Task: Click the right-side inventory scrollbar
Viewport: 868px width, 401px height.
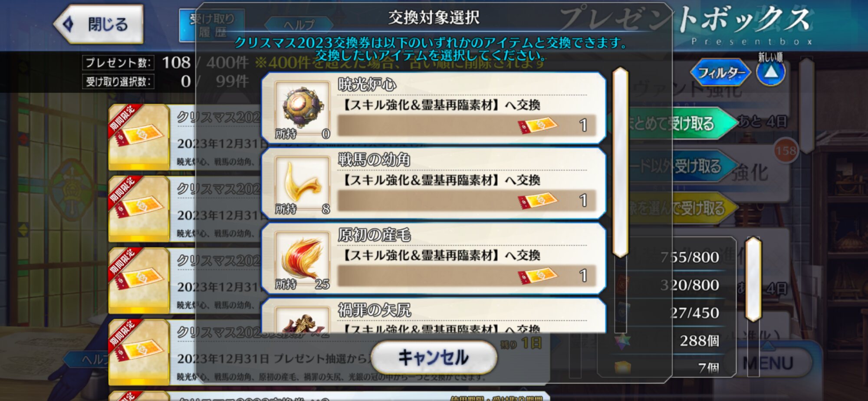Action: (x=753, y=279)
